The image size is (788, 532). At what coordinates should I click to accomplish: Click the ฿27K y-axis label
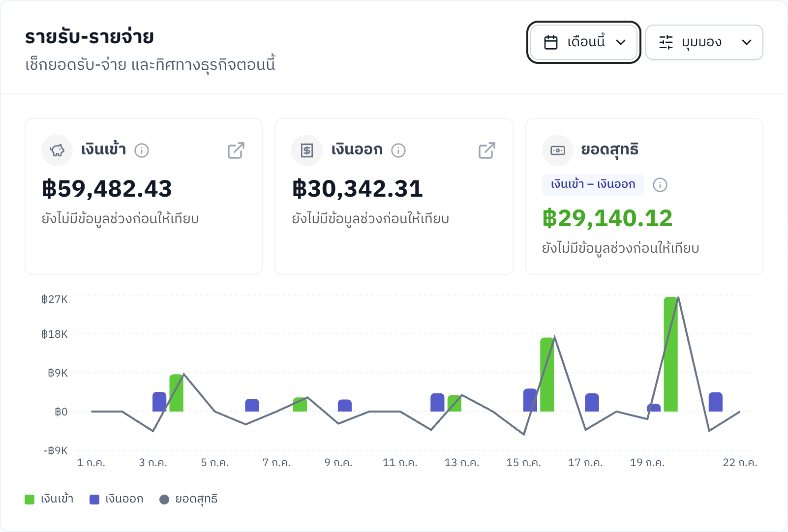pos(55,299)
